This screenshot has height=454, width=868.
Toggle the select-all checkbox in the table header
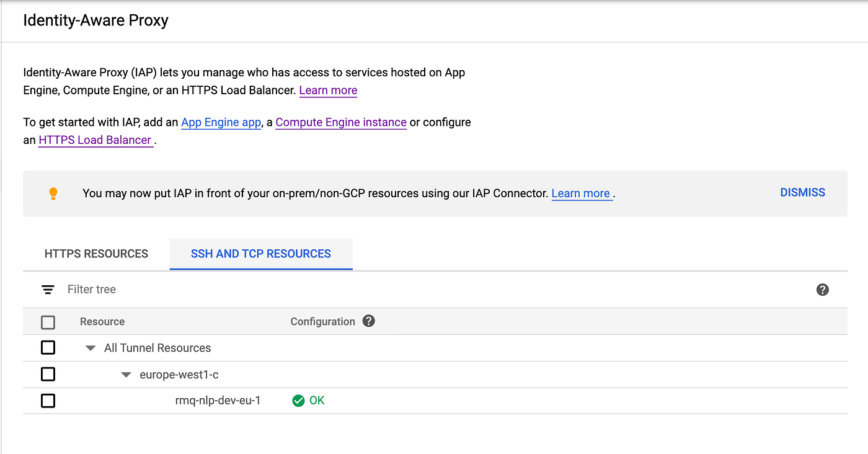click(x=48, y=322)
